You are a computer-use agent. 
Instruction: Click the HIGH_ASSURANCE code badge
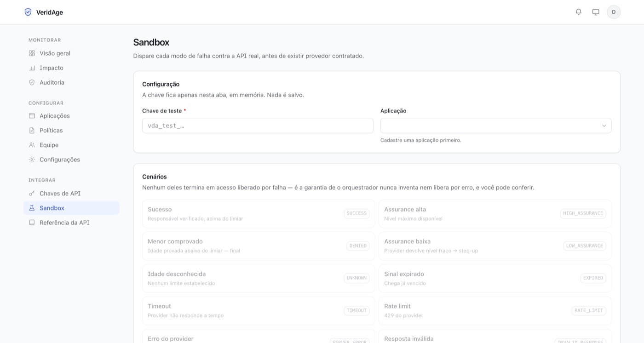click(583, 214)
